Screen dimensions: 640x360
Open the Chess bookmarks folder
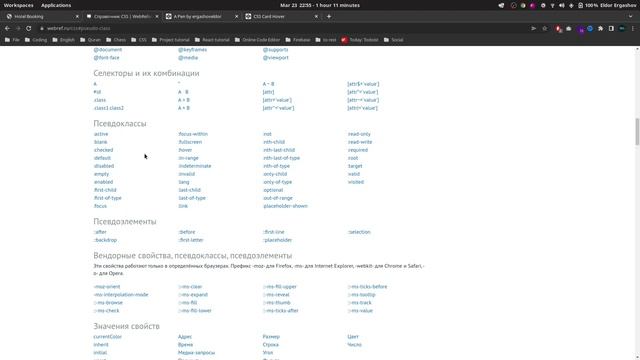116,40
